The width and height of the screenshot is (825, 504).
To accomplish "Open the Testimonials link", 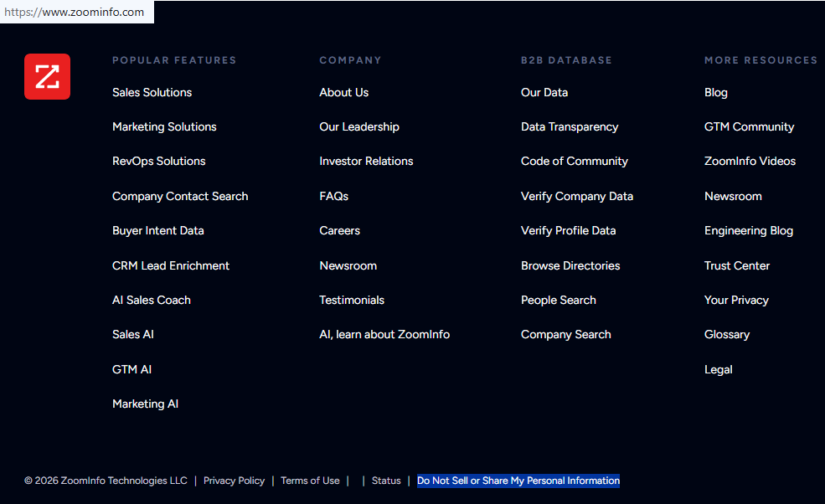I will click(x=352, y=300).
